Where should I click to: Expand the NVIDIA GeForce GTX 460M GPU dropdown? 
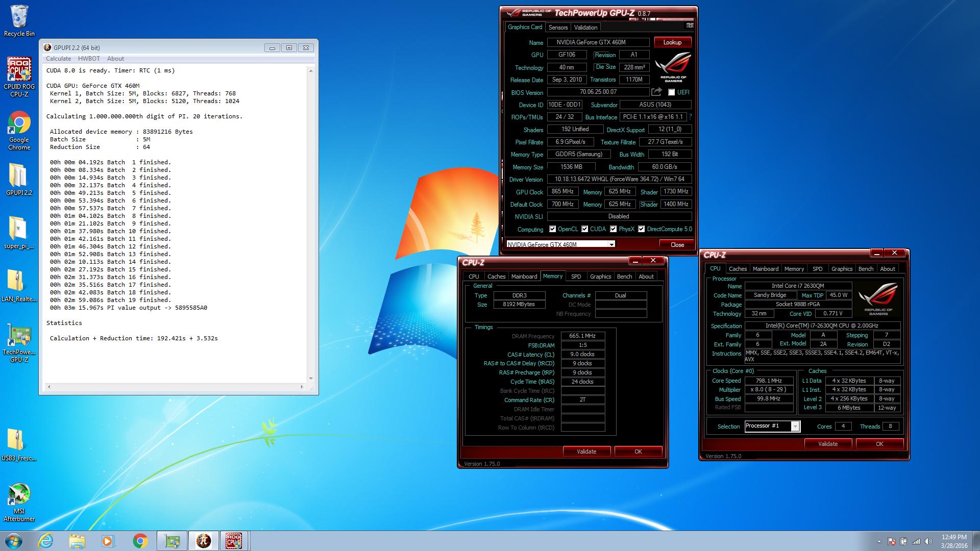click(611, 244)
